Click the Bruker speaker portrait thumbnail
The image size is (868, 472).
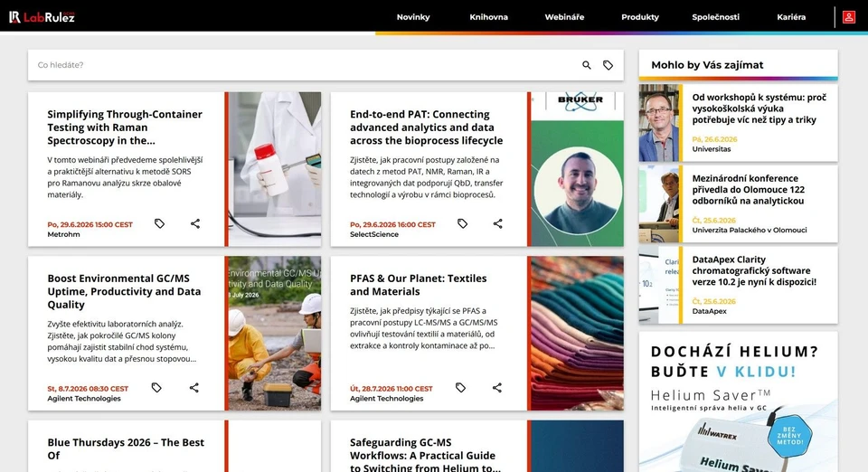click(x=578, y=169)
